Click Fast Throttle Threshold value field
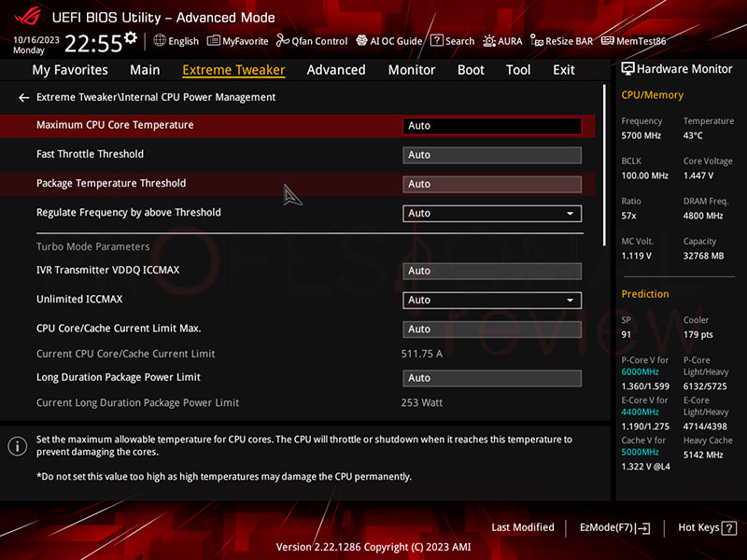The image size is (747, 560). [x=492, y=155]
